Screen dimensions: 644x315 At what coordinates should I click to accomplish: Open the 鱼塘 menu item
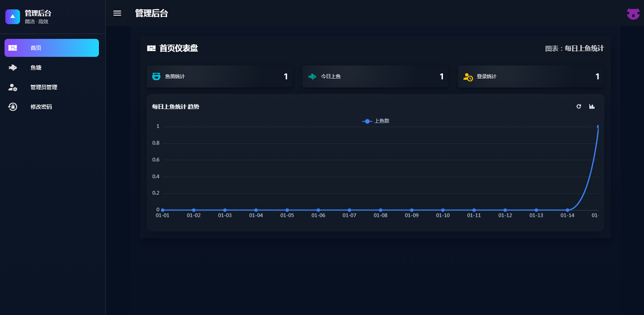coord(52,68)
